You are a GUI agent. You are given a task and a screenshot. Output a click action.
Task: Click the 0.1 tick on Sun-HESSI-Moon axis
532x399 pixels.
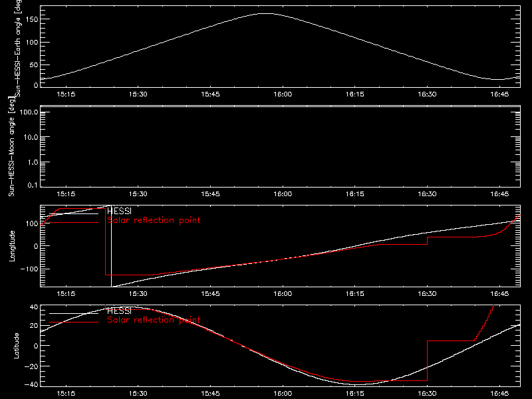33,185
